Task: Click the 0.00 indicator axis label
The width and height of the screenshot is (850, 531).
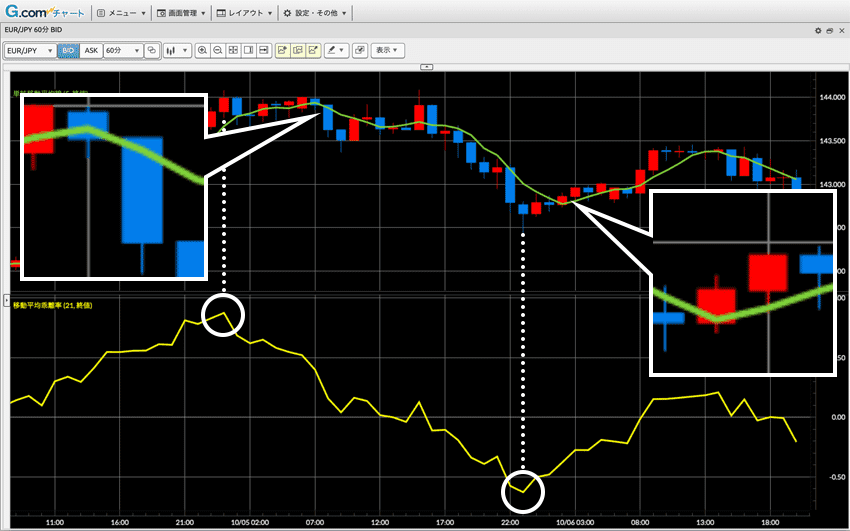Action: [838, 417]
